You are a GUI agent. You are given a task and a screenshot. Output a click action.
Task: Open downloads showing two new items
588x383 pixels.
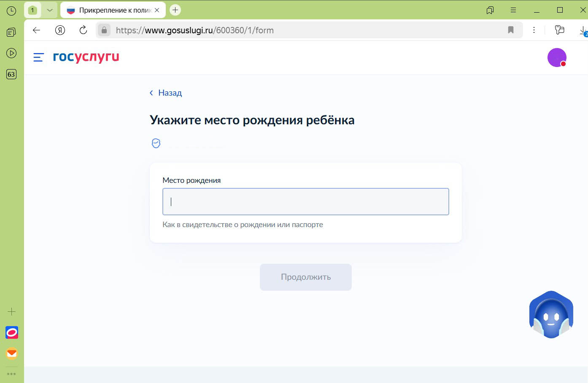583,30
